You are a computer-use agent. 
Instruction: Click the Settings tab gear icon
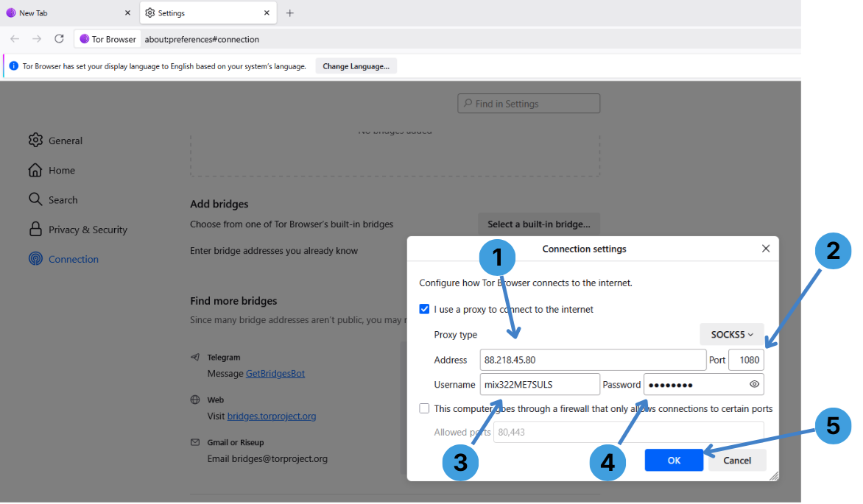(149, 13)
